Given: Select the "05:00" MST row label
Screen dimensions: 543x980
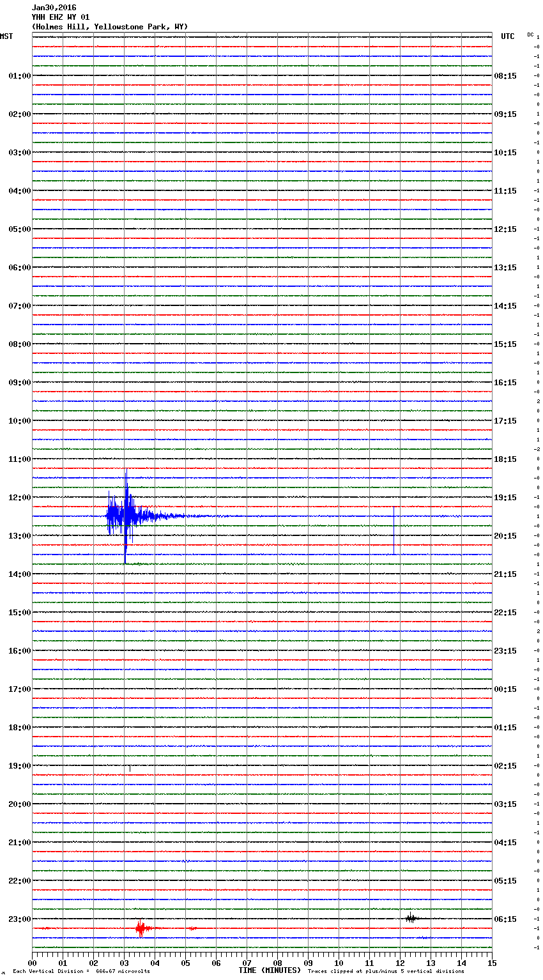Looking at the screenshot, I should coord(19,229).
